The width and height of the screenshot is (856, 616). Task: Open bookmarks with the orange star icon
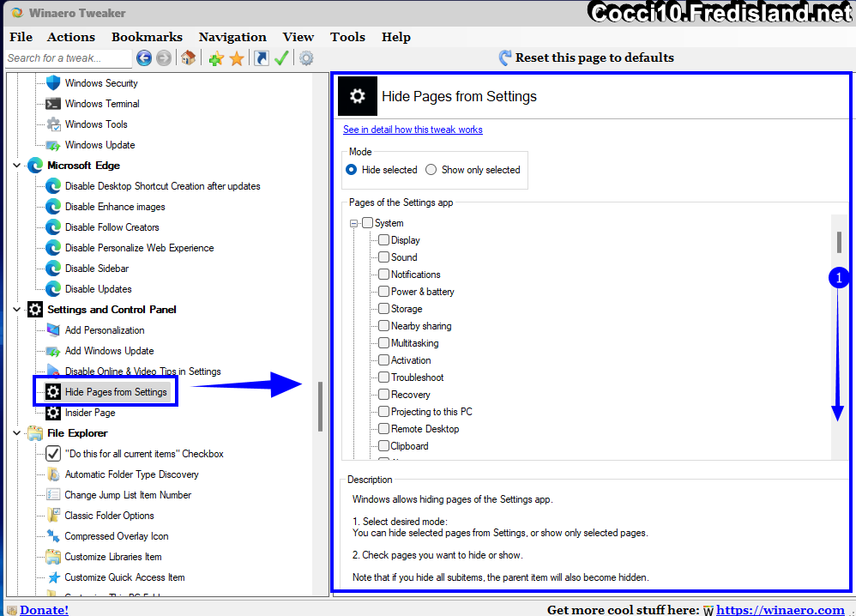[x=237, y=58]
